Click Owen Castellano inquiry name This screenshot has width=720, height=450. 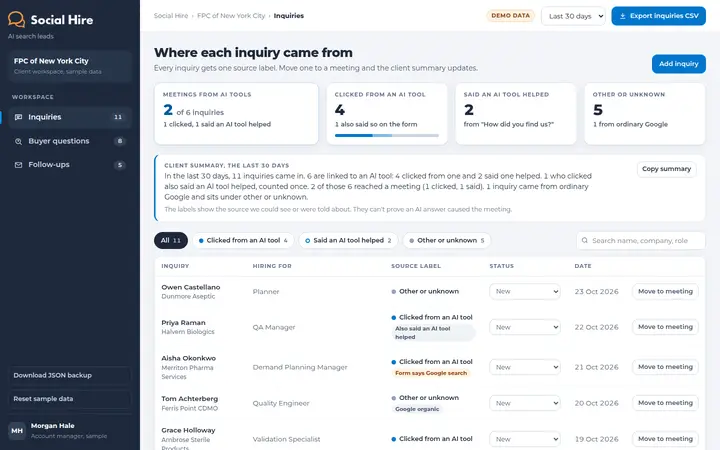pos(191,287)
